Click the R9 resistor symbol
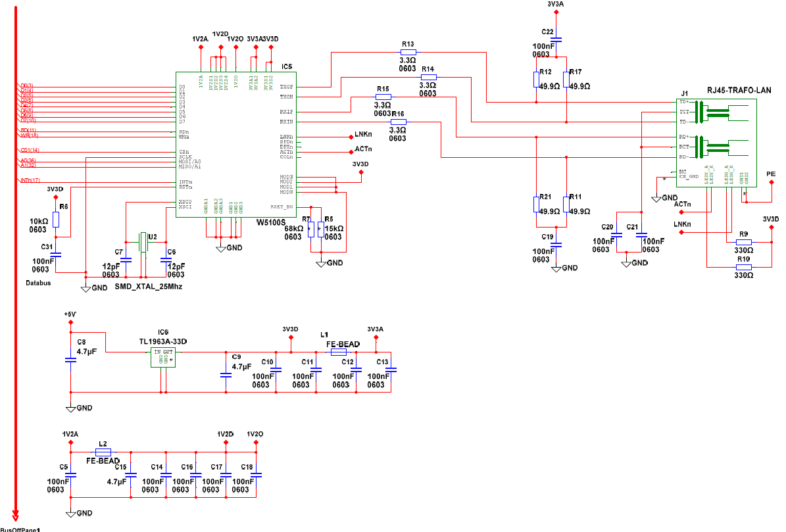Screen dimensions: 786x532 click(743, 243)
